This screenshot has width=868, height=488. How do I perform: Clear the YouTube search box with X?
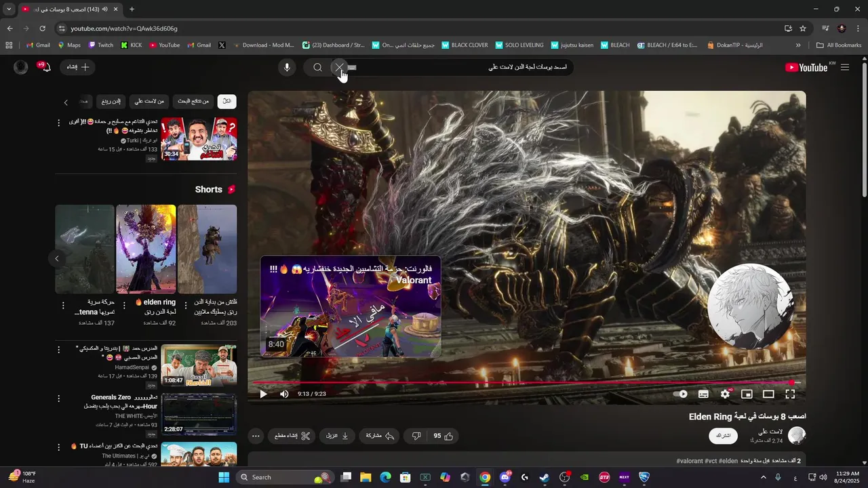click(x=339, y=67)
